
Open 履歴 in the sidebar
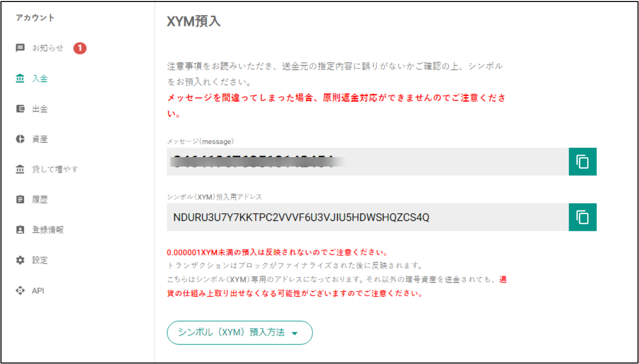pos(40,199)
